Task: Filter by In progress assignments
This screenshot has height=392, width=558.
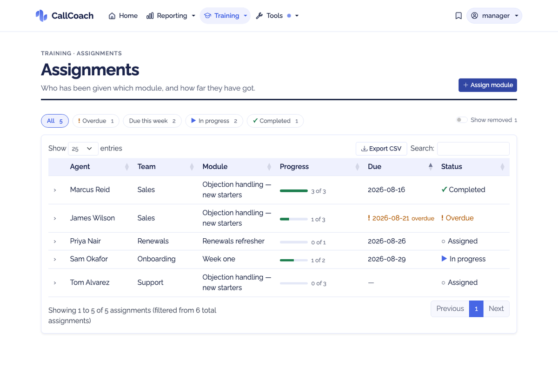Action: (x=214, y=121)
